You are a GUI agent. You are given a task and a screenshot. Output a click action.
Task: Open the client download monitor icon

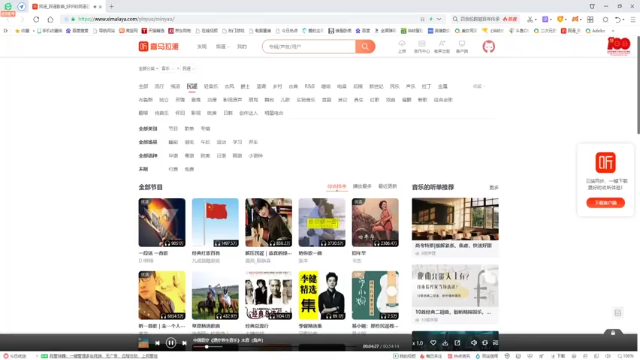(462, 47)
